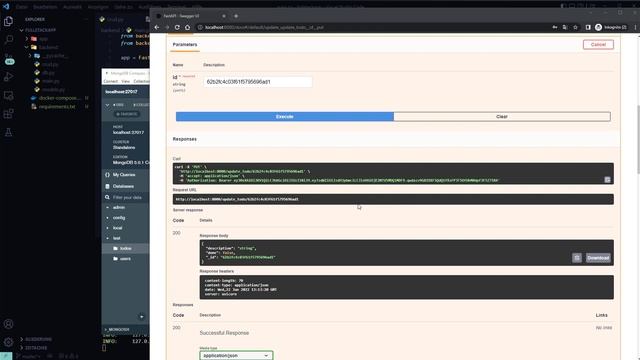Open VS Code Extensions icon

pos(8,114)
